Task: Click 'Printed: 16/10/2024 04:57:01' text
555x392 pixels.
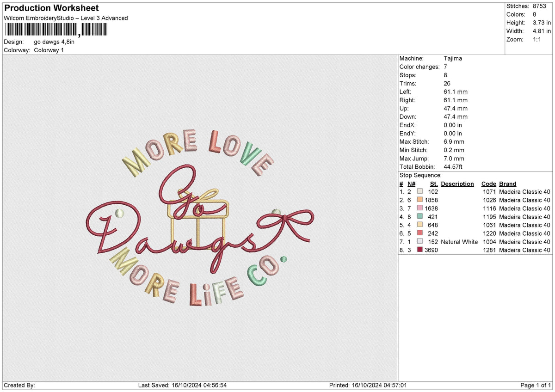Action: pyautogui.click(x=368, y=385)
